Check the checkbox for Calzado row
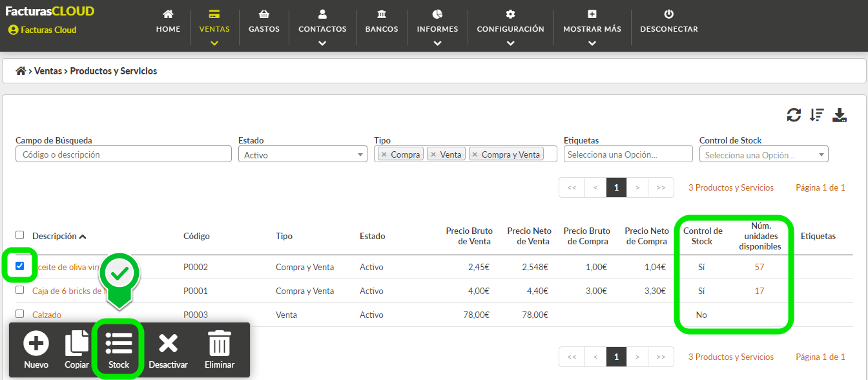Image resolution: width=868 pixels, height=380 pixels. pyautogui.click(x=19, y=314)
